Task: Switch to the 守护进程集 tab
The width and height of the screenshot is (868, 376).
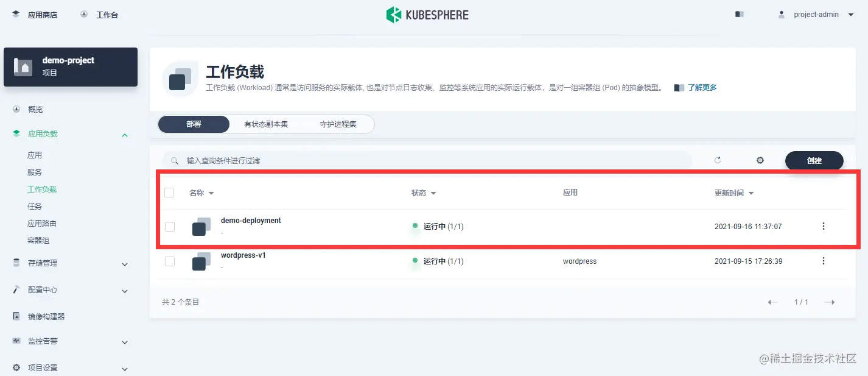Action: click(x=338, y=124)
